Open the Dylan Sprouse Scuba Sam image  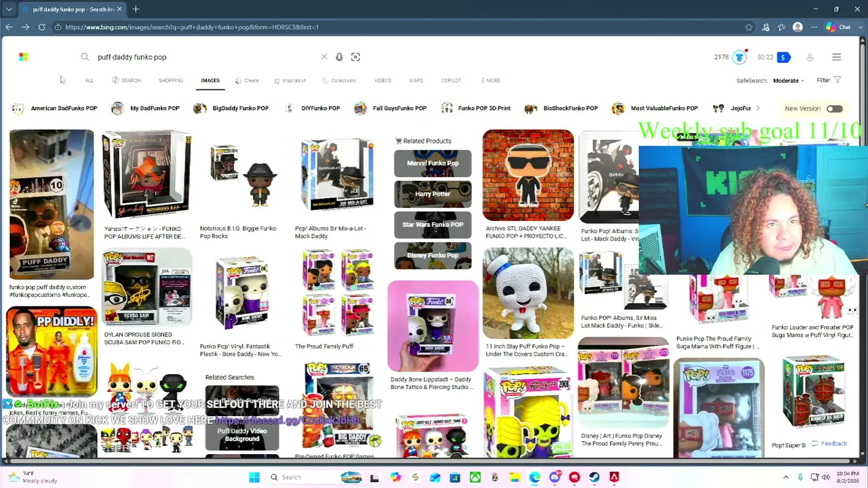(147, 287)
